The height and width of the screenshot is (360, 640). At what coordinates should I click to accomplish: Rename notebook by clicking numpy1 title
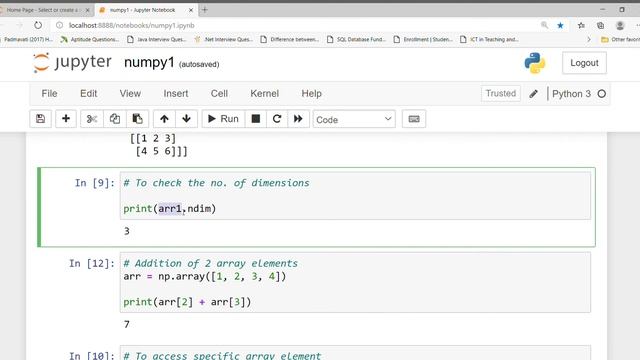[x=149, y=62]
